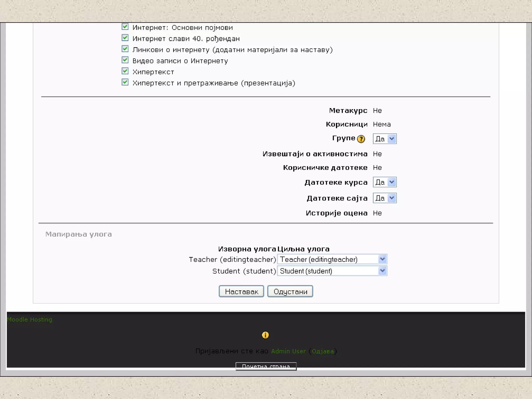Click the Admin User profile link
The image size is (532, 399).
coord(288,351)
